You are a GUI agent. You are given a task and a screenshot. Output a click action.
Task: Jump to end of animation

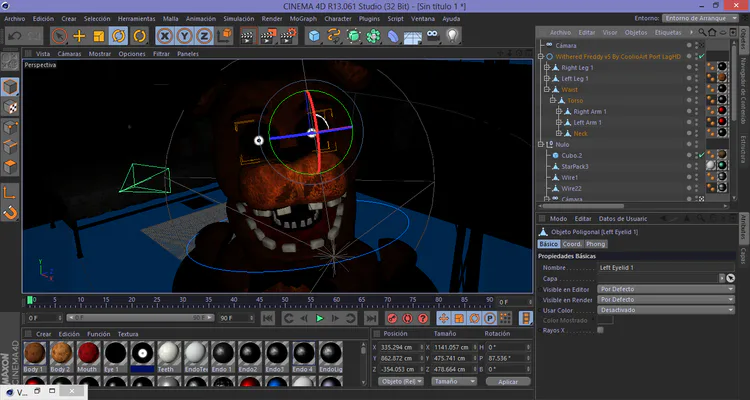pyautogui.click(x=371, y=318)
